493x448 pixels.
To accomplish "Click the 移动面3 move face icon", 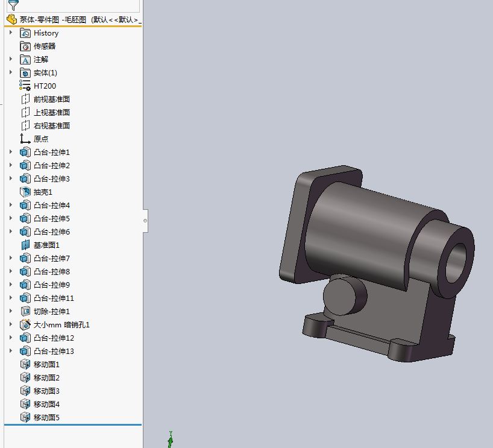I will 25,391.
